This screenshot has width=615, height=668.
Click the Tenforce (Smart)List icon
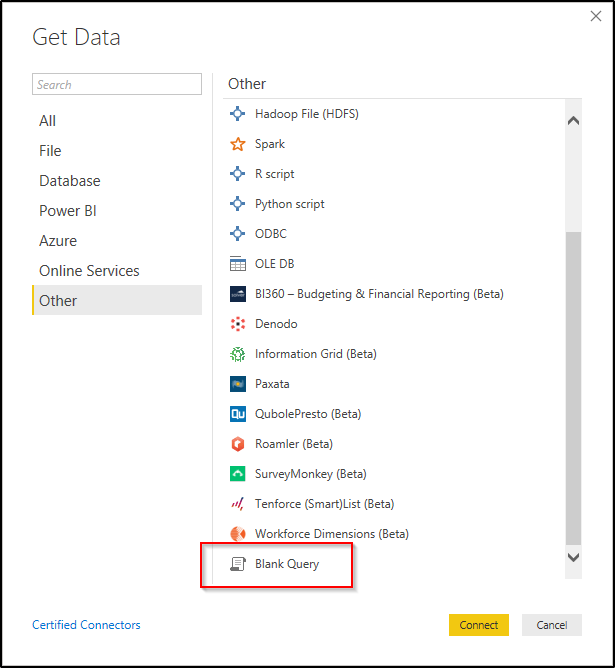click(x=238, y=504)
